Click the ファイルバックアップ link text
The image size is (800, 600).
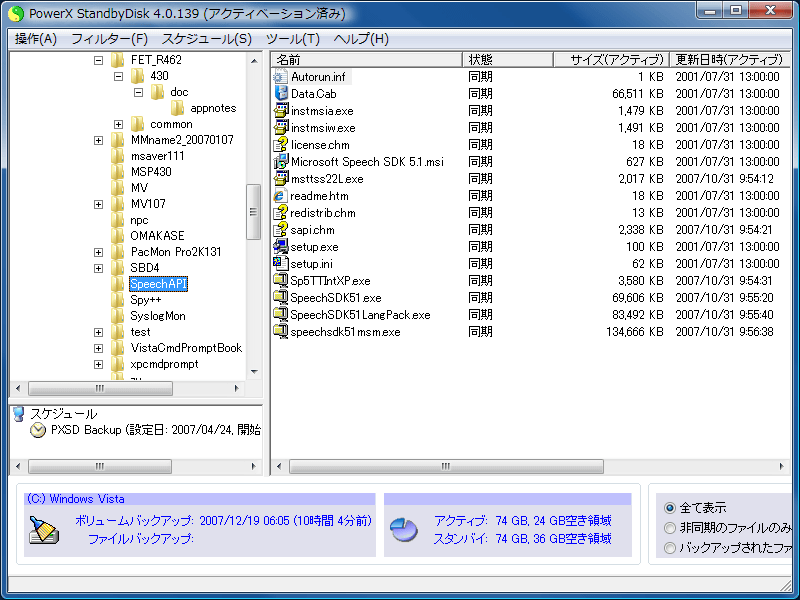(141, 539)
